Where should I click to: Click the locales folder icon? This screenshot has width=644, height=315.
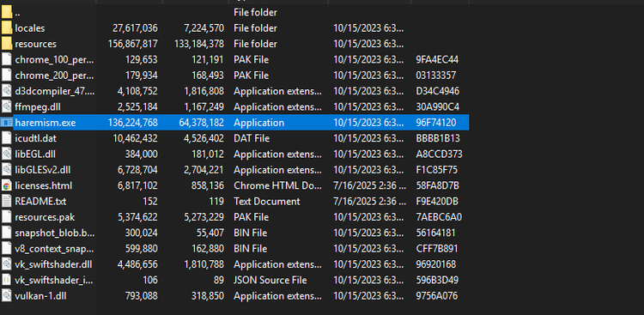pos(7,28)
